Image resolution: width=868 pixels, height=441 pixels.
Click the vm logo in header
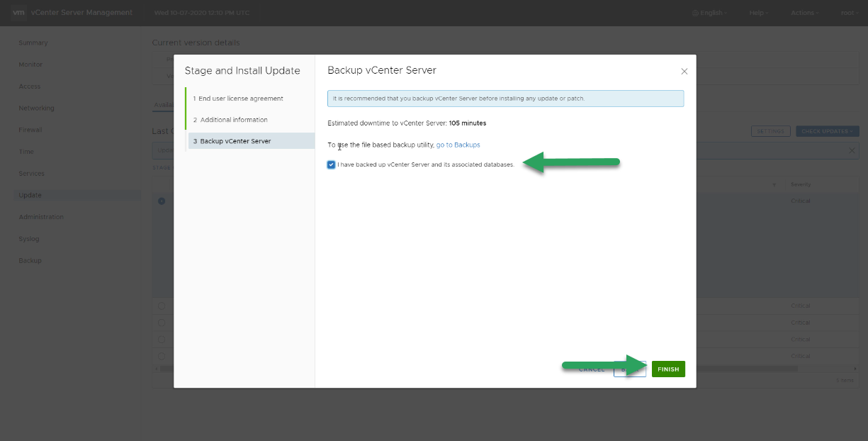19,13
